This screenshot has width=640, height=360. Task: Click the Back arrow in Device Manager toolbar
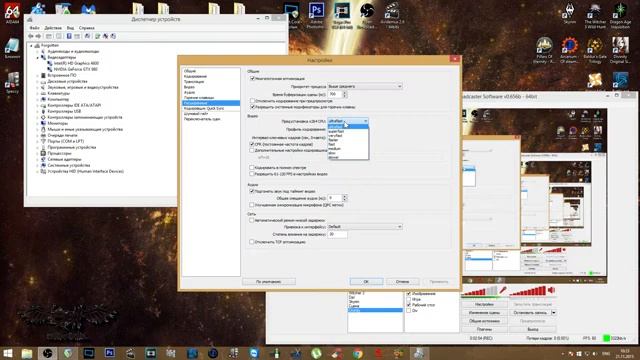tap(31, 36)
